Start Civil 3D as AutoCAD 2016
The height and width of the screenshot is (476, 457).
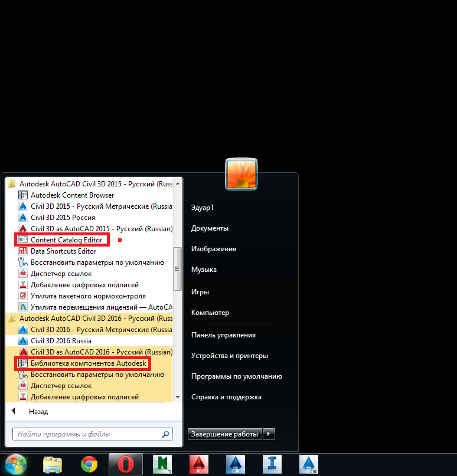coord(95,352)
